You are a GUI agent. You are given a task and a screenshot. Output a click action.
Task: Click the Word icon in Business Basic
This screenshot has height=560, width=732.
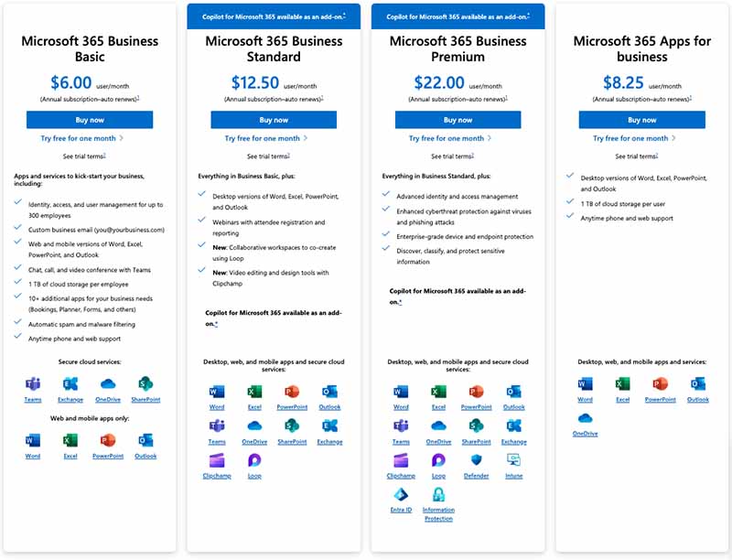pyautogui.click(x=33, y=440)
